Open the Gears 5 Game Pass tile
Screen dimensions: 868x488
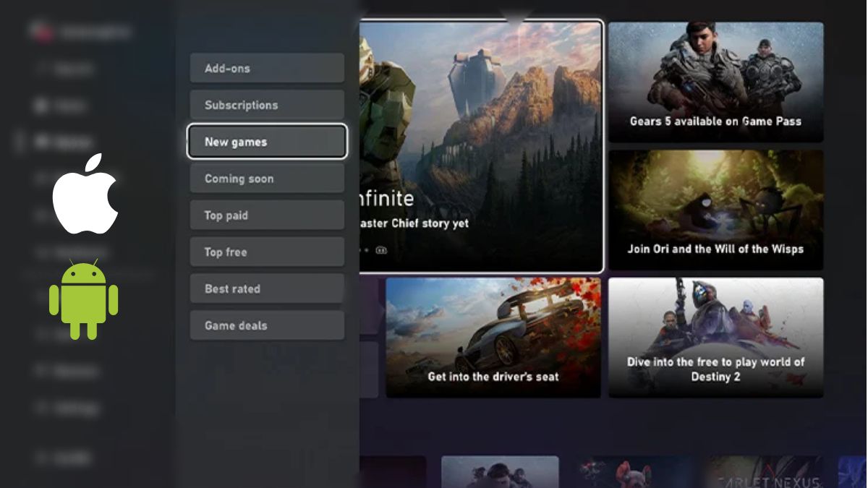click(715, 82)
